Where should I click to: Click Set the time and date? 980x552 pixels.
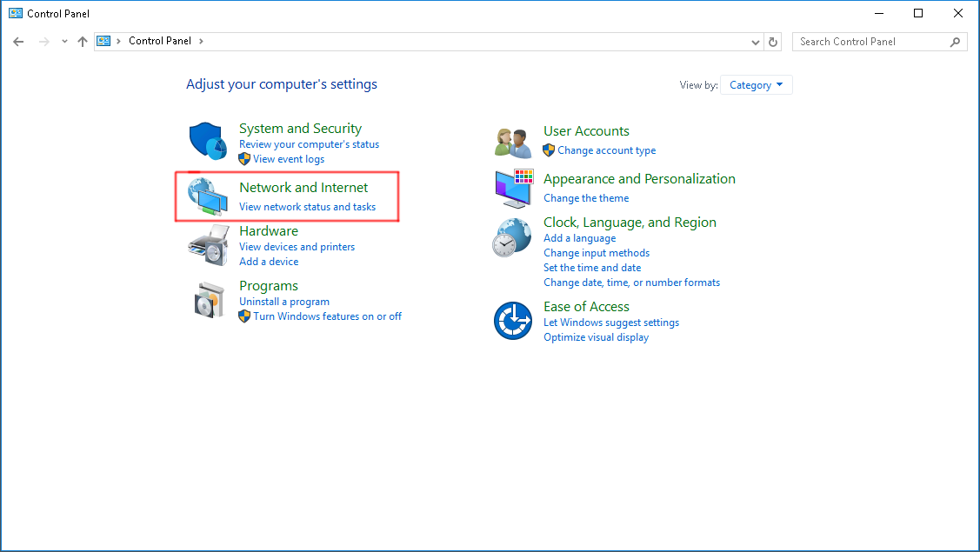[591, 268]
